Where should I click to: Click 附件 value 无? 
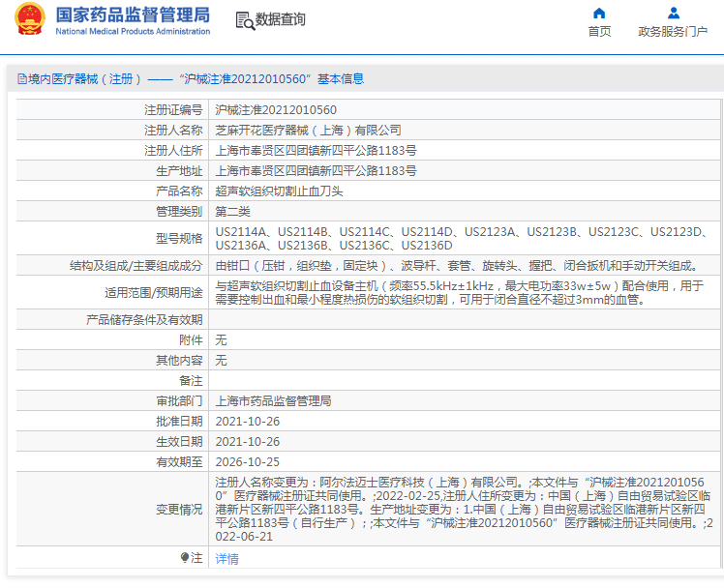click(x=221, y=339)
